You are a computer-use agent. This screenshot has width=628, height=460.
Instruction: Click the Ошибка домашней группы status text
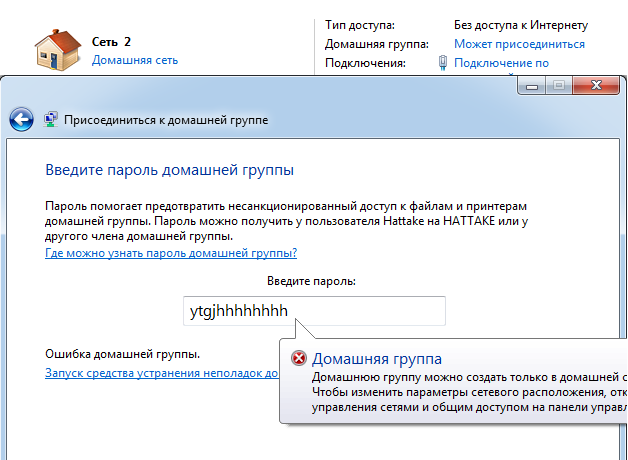[123, 354]
